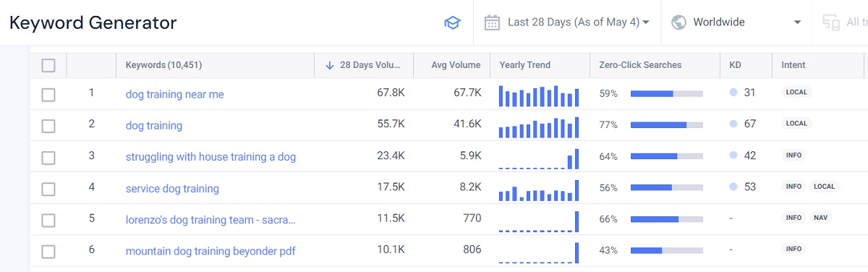Open yearly trend chart for dog training near me

[x=539, y=95]
